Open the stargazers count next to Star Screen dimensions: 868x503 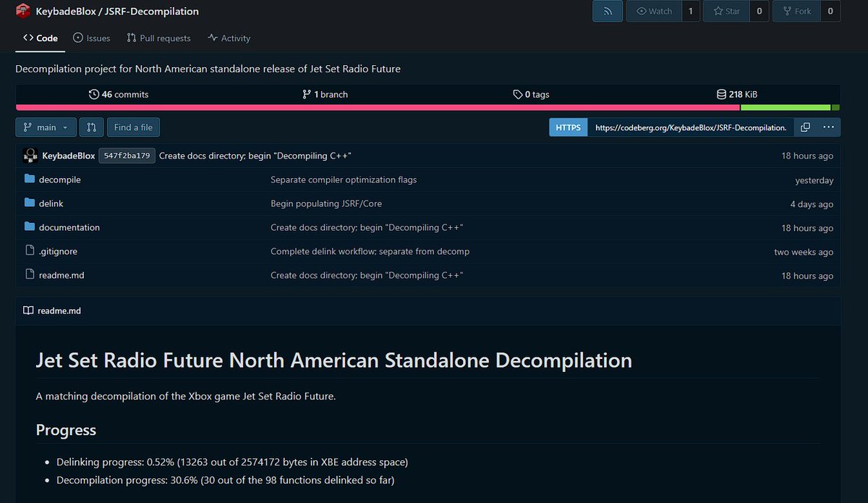(x=759, y=11)
